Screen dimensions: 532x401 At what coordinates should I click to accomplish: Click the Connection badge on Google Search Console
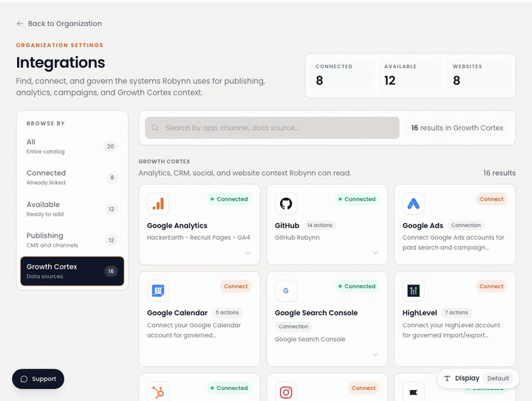point(293,326)
